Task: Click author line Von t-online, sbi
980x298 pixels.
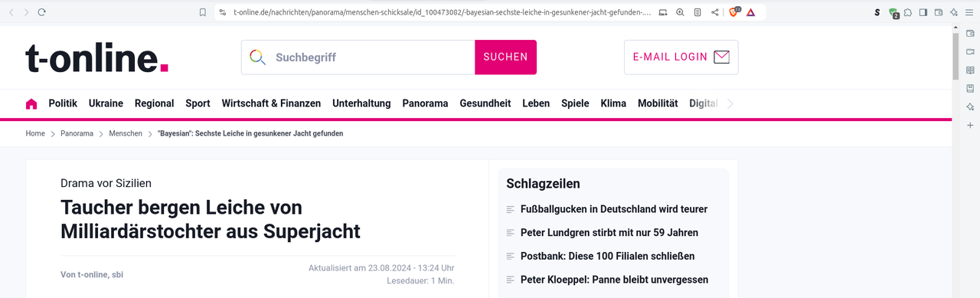Action: tap(92, 274)
